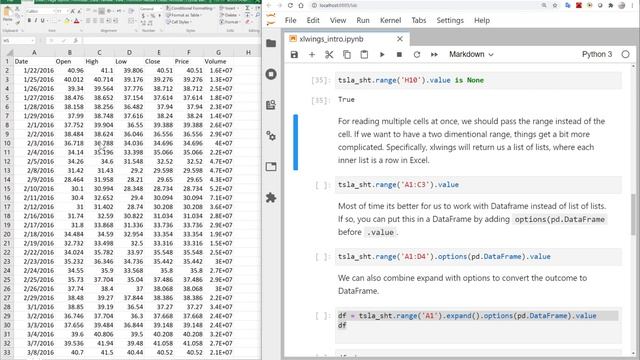Open the File menu in JupyterLab
The image size is (640, 360).
pyautogui.click(x=291, y=20)
